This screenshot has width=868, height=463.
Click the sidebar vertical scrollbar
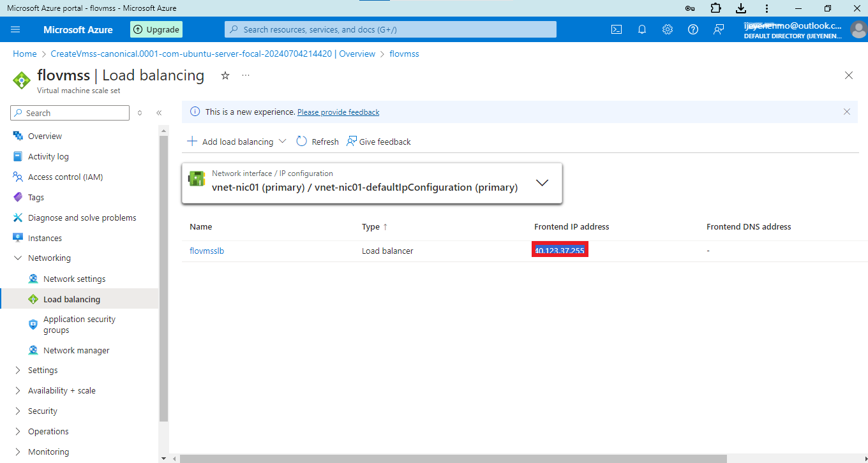click(163, 279)
